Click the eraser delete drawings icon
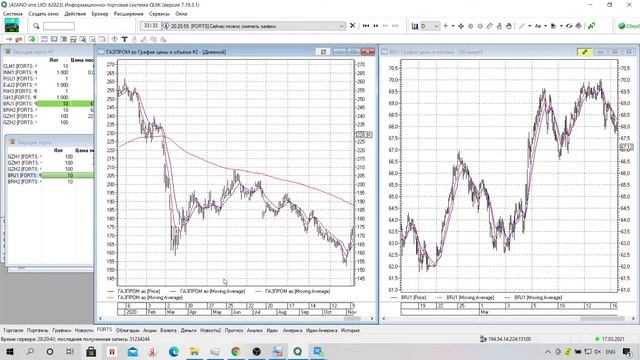 pos(579,26)
